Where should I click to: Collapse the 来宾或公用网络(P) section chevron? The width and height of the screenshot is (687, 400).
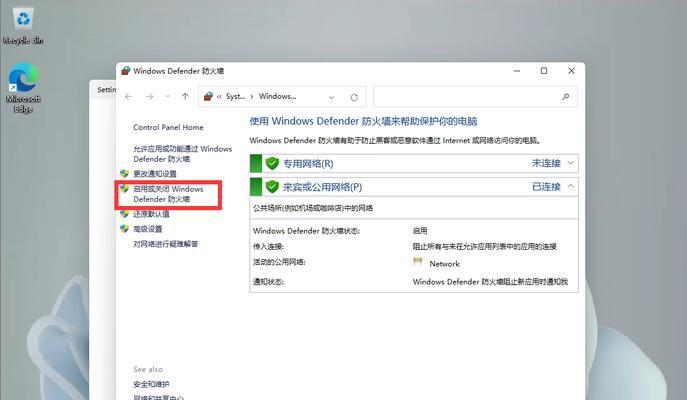click(x=570, y=186)
